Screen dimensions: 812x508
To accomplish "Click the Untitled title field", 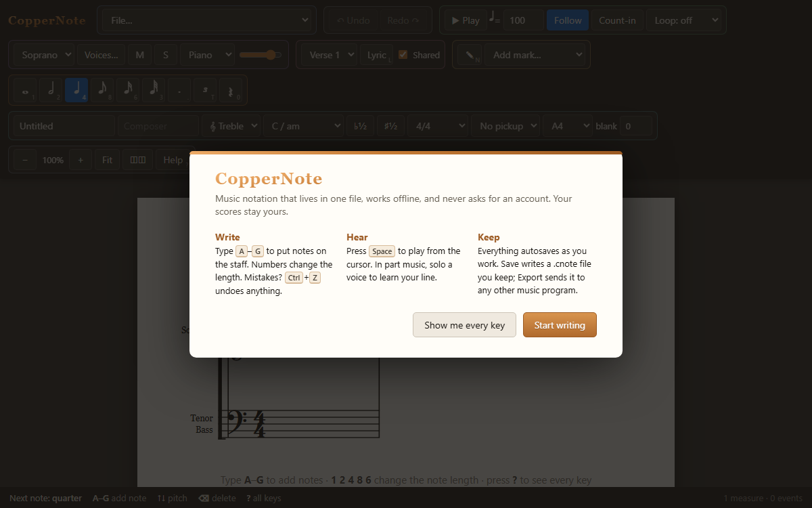I will point(64,126).
